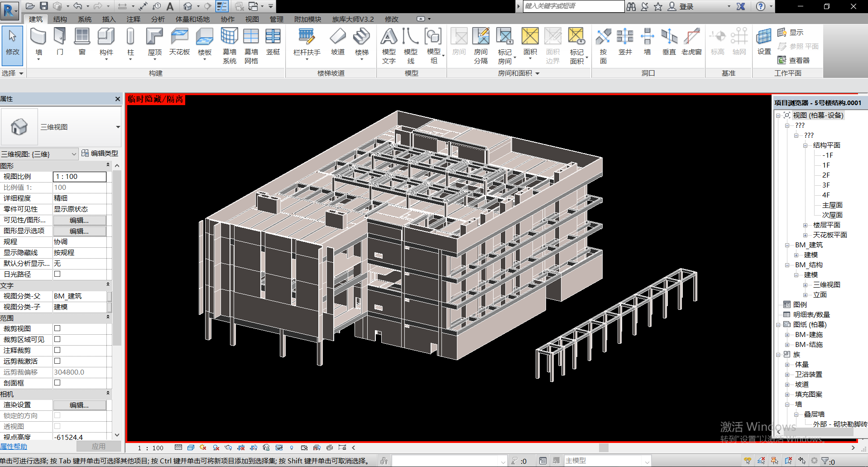868x467 pixels.
Task: Switch to the 结构 ribbon tab
Action: 60,19
